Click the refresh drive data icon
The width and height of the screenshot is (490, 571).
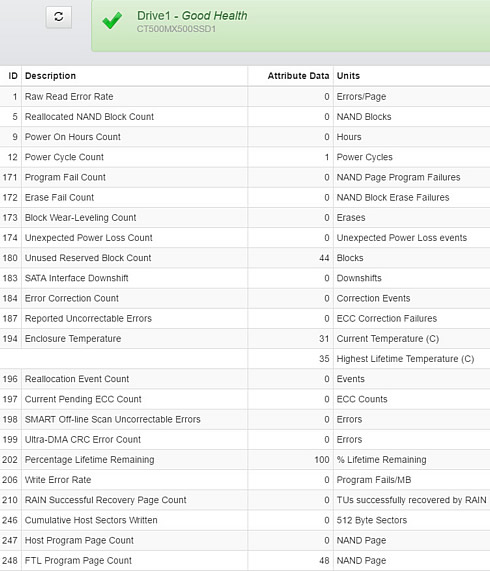59,17
